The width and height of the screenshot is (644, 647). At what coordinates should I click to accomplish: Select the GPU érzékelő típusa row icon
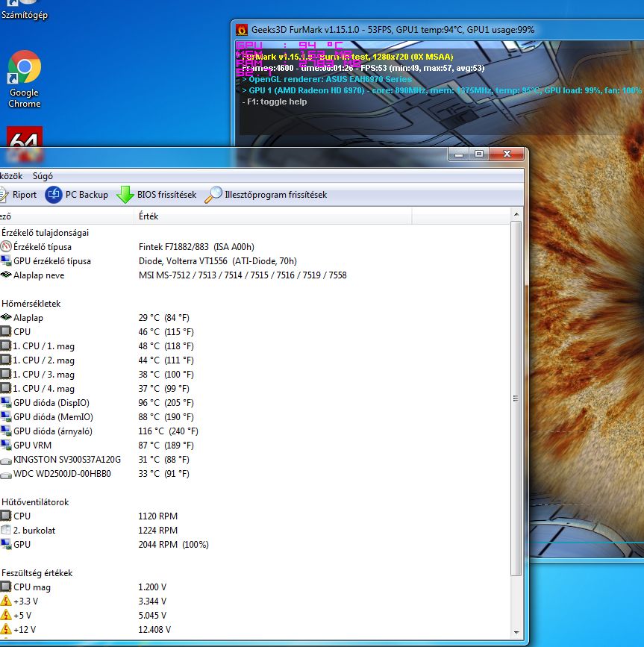click(x=6, y=260)
